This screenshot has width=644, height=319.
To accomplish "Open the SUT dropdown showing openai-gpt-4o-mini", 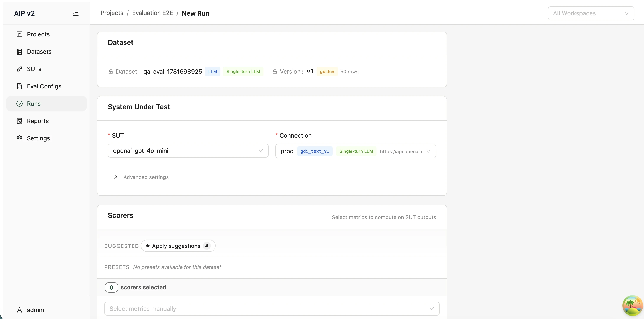I will click(188, 151).
